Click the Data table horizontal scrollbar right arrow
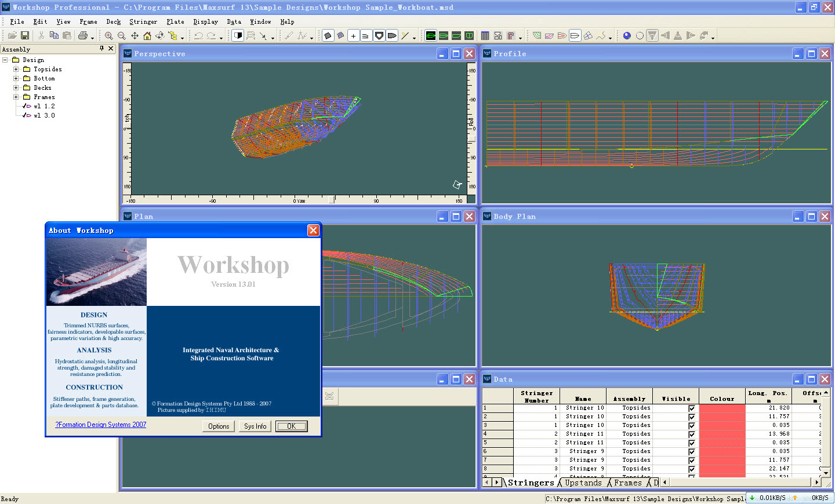This screenshot has width=835, height=504. tap(817, 482)
